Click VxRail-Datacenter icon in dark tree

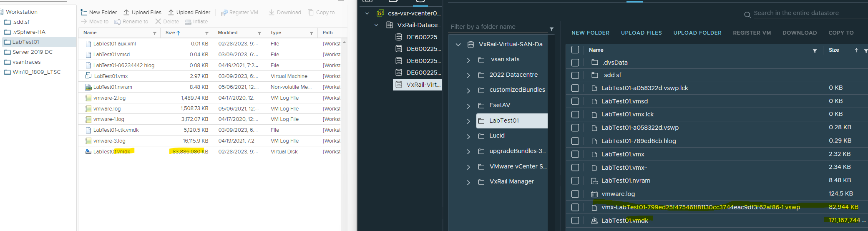coord(390,25)
